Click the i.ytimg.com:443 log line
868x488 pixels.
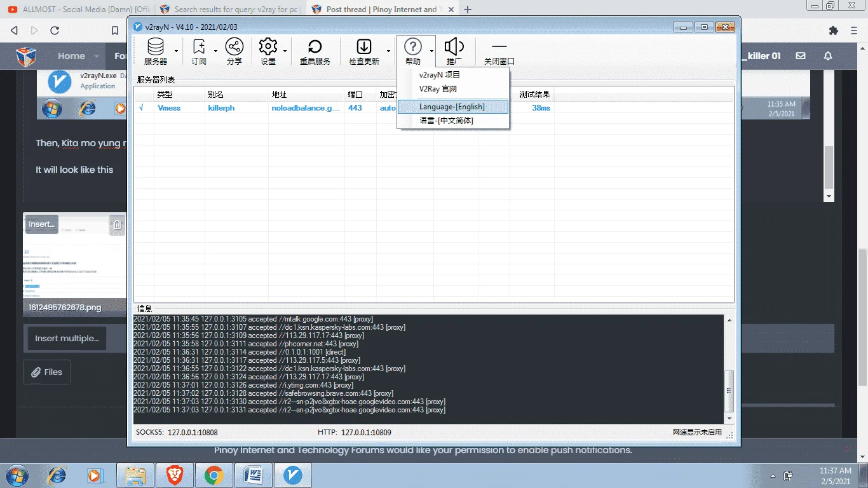click(243, 385)
